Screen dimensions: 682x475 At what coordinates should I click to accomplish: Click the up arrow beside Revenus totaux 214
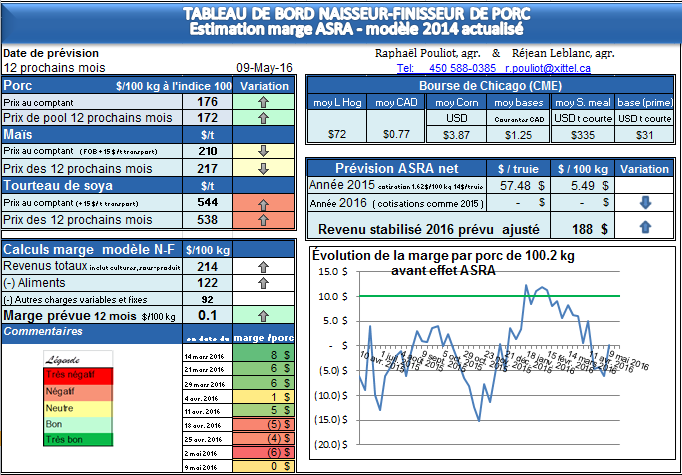click(x=264, y=267)
